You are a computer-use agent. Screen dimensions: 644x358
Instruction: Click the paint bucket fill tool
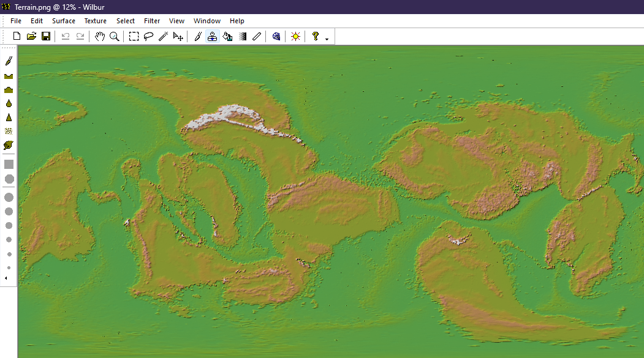click(x=227, y=37)
